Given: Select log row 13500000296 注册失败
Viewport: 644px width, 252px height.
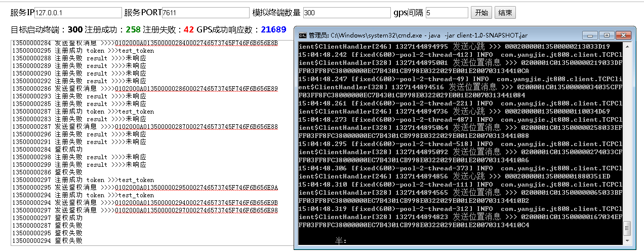Looking at the screenshot, I should [79, 134].
